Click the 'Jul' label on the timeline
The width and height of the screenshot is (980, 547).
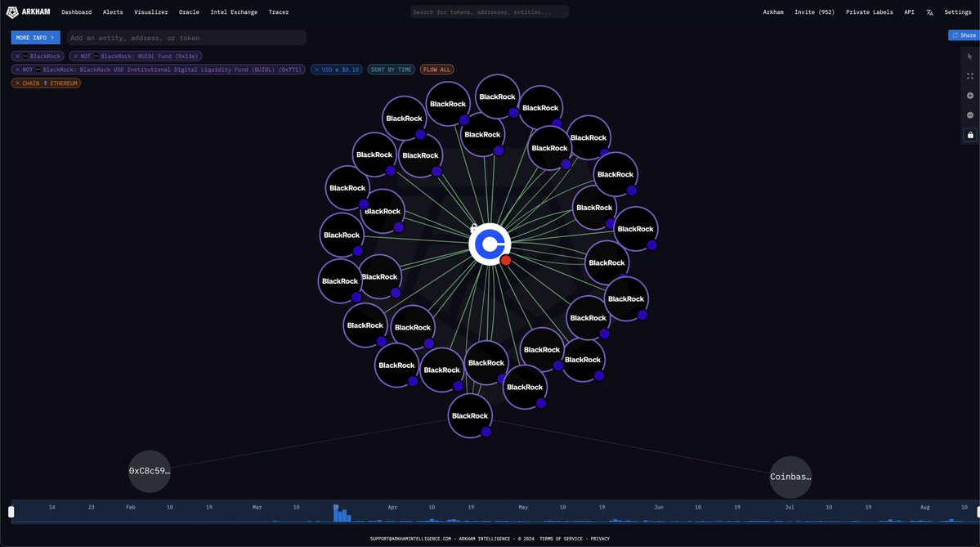790,508
